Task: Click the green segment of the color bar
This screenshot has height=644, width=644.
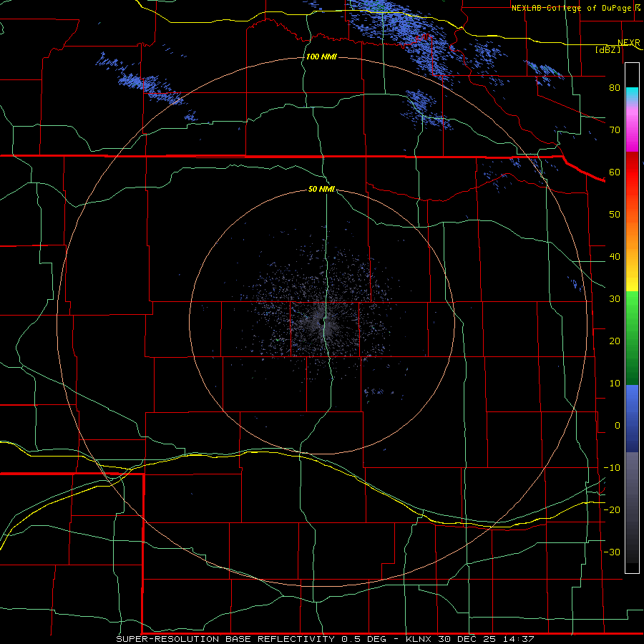Action: click(632, 338)
